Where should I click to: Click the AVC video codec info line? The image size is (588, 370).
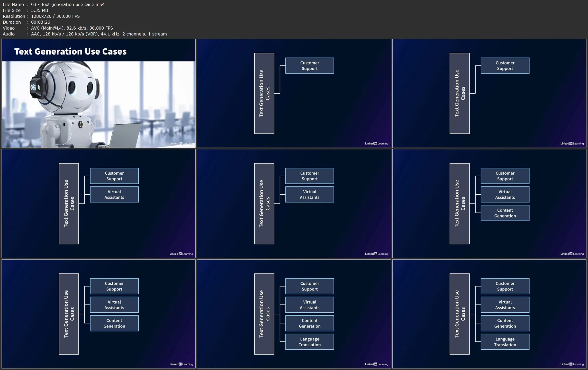tap(72, 28)
